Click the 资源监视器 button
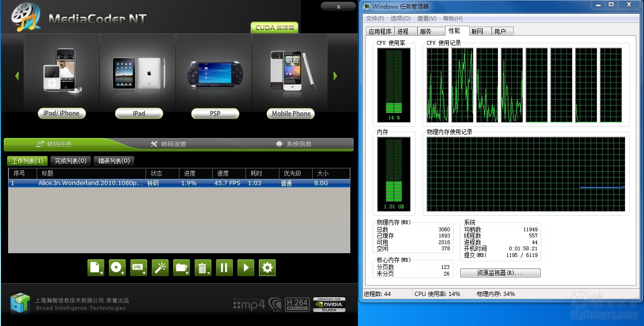 click(500, 273)
